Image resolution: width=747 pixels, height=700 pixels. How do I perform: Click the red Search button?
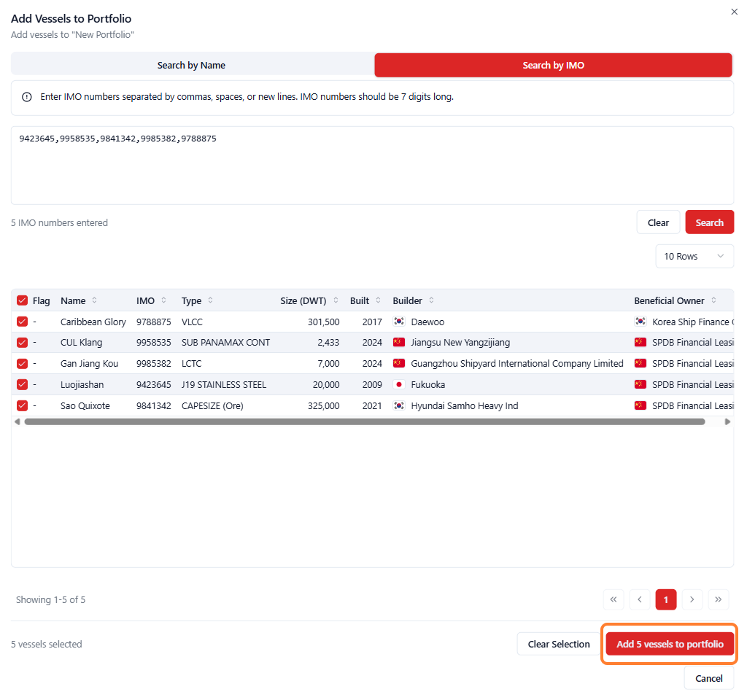pos(709,222)
